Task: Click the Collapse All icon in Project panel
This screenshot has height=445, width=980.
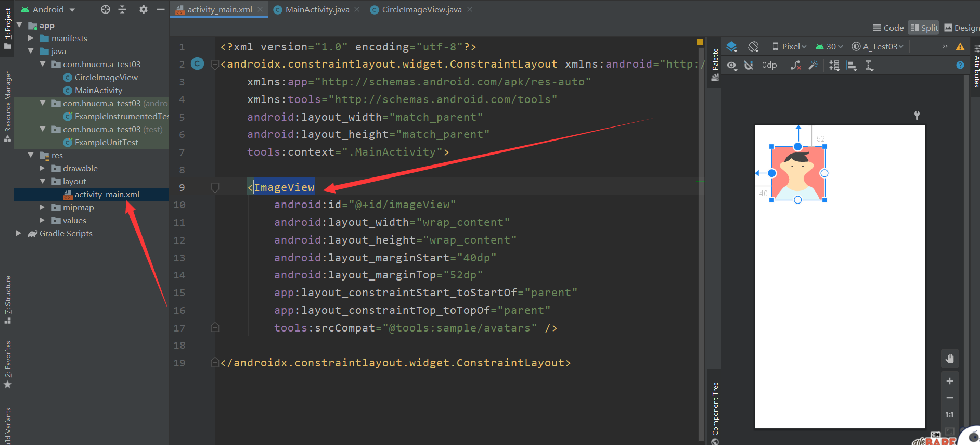Action: coord(122,9)
